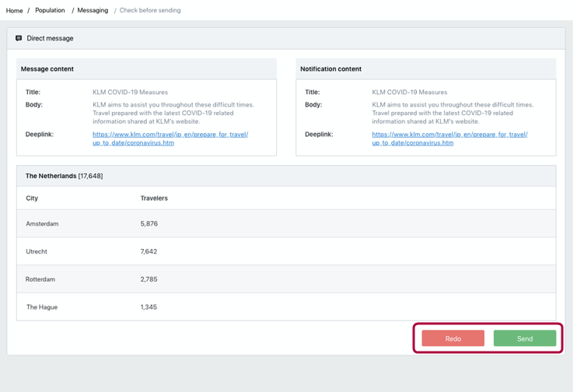Click the body text in Notification content
The width and height of the screenshot is (577, 392).
pyautogui.click(x=453, y=113)
